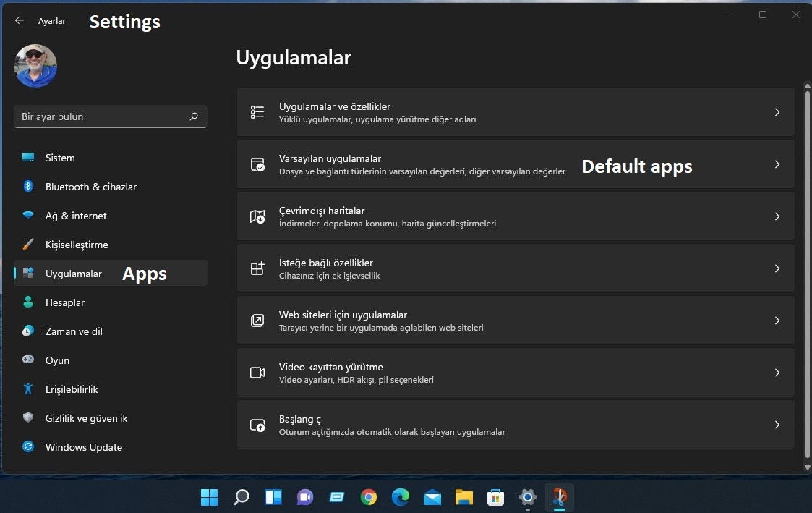Click the Ağ & internet Wi-Fi icon
Image resolution: width=812 pixels, height=513 pixels.
(x=28, y=215)
